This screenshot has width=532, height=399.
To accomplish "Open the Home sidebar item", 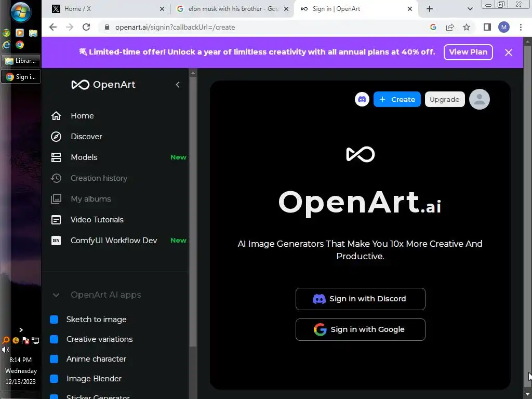I will coord(82,116).
